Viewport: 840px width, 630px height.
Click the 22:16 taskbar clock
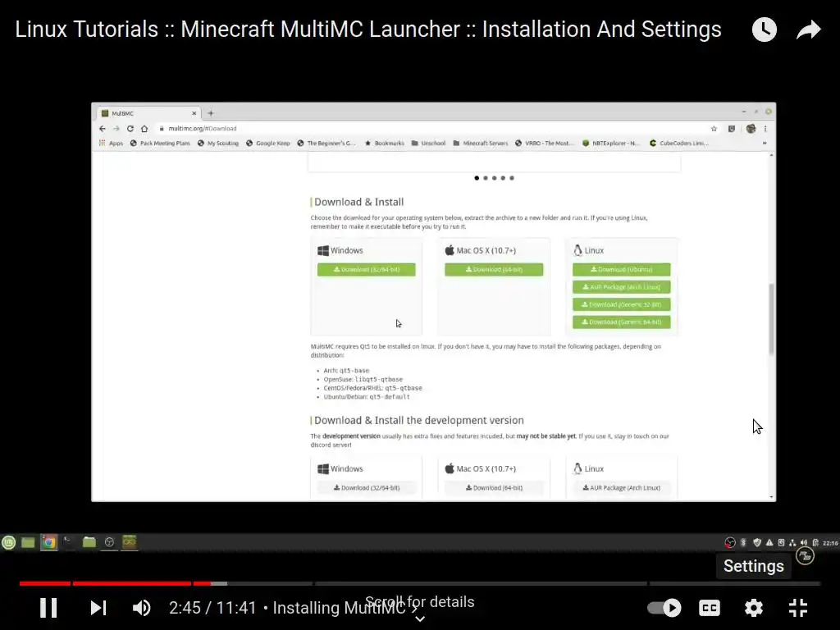click(830, 543)
